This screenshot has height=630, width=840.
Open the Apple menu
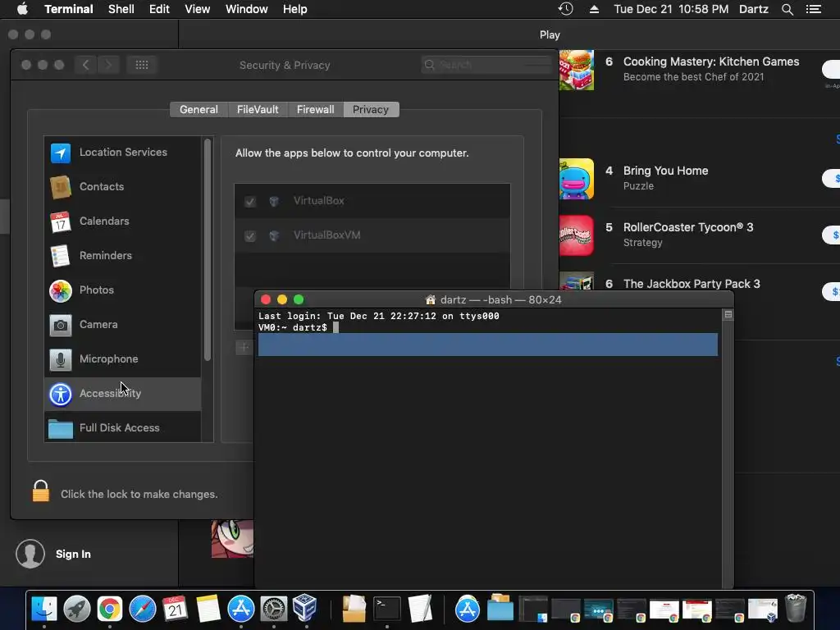click(x=22, y=9)
